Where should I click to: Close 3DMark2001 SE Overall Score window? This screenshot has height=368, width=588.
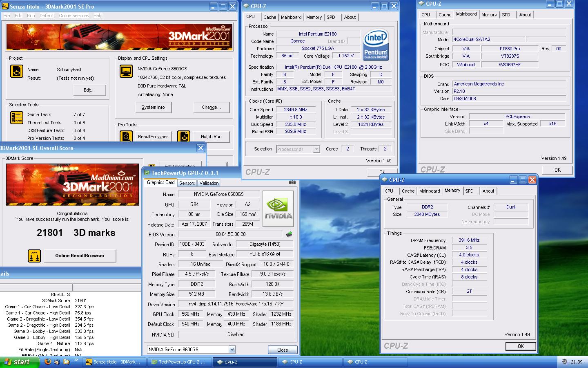coord(200,148)
